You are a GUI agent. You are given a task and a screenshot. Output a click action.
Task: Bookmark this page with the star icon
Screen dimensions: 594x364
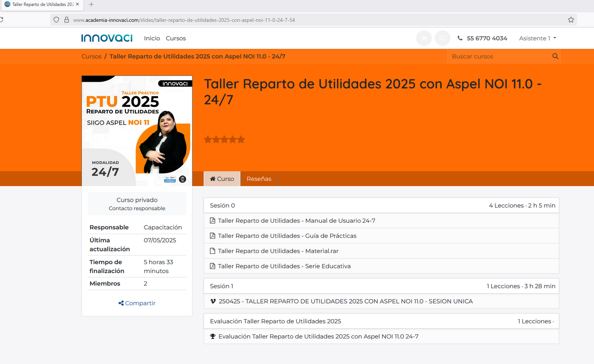(x=571, y=20)
